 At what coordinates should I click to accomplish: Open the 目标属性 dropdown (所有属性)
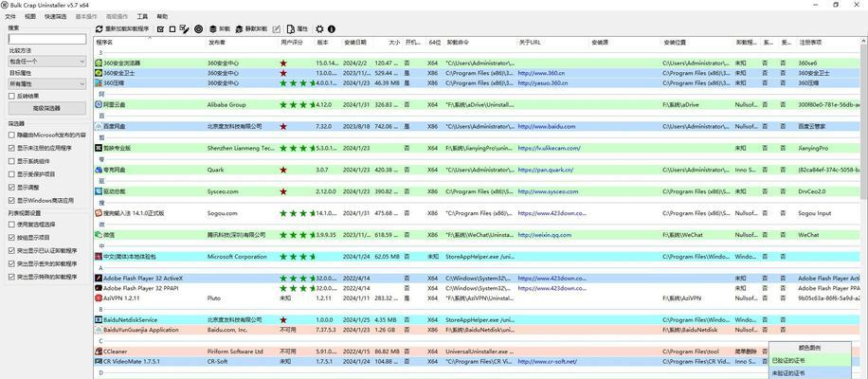pyautogui.click(x=47, y=84)
